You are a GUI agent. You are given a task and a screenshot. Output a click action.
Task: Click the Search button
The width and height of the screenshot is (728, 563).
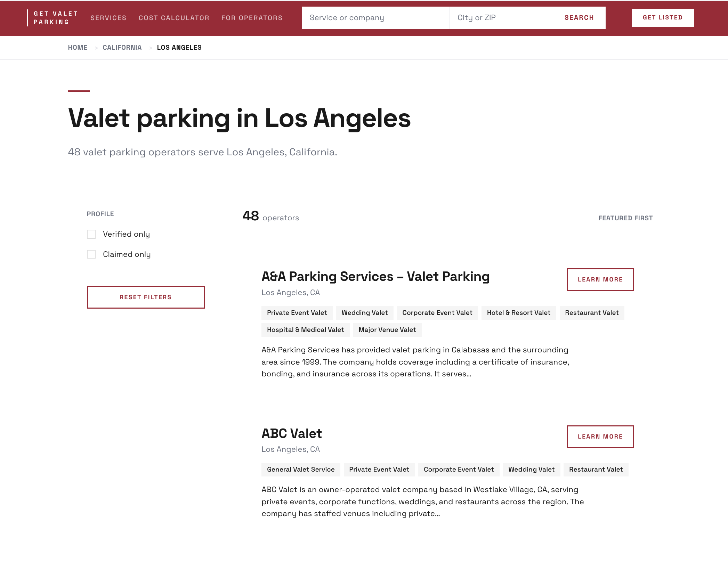coord(579,18)
